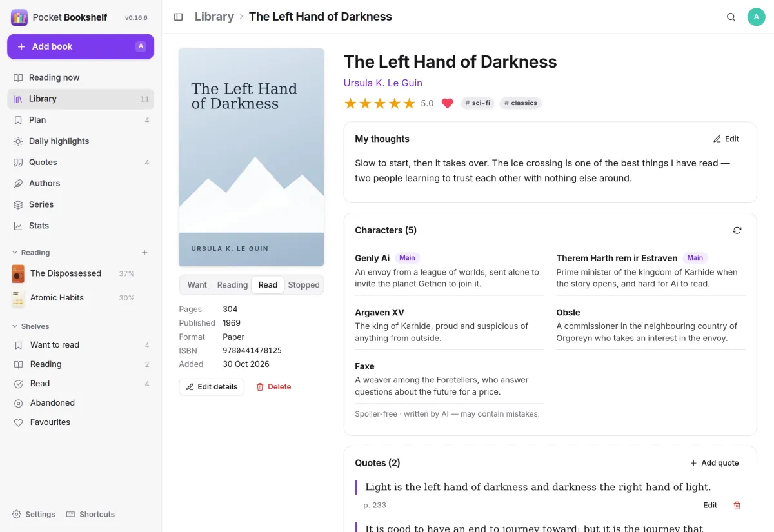
Task: Set rating to five stars
Action: click(x=409, y=103)
